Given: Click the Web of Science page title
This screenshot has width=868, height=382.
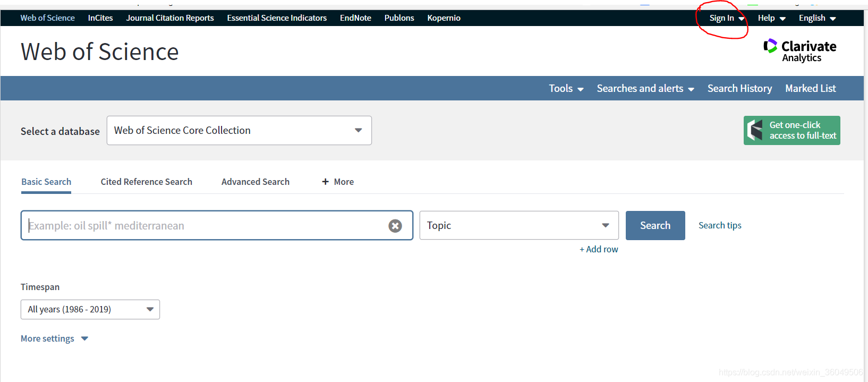Looking at the screenshot, I should pos(100,52).
